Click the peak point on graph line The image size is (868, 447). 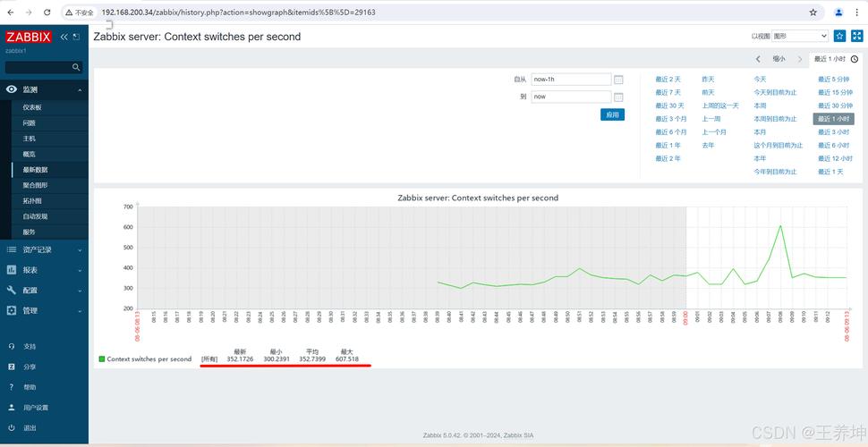(780, 225)
